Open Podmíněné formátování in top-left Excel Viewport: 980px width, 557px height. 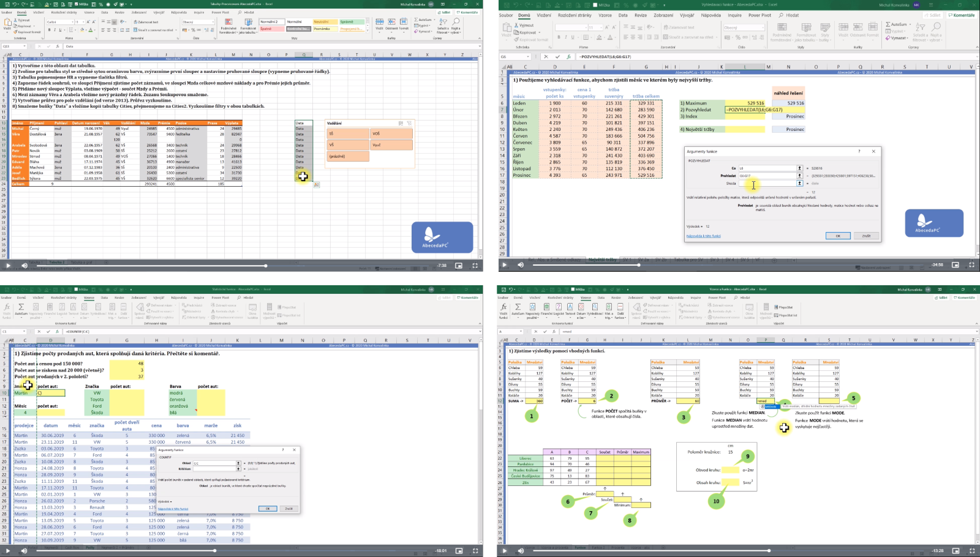point(228,26)
